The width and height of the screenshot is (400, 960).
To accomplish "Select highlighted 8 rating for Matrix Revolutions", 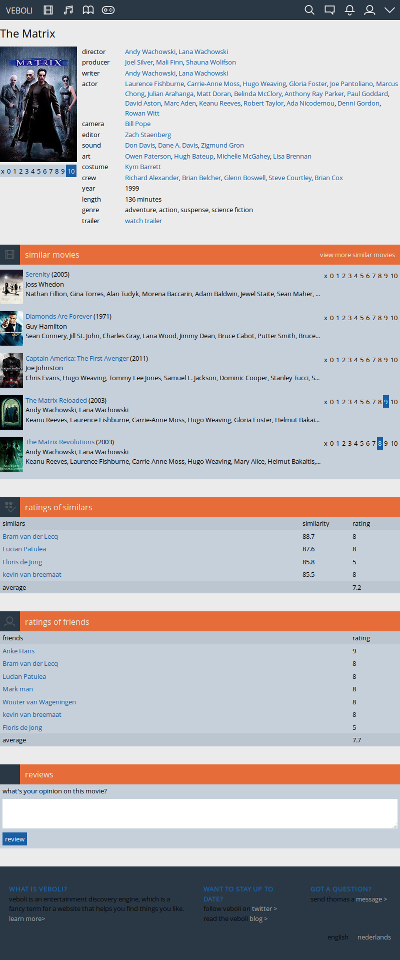I will (380, 443).
